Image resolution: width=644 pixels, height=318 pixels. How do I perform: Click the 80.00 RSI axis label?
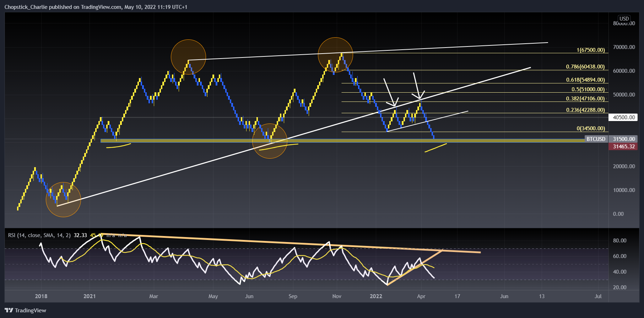619,240
